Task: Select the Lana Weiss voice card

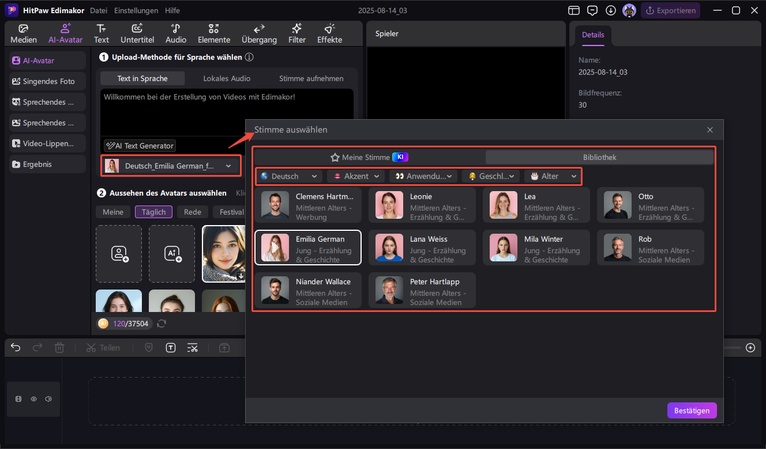Action: point(423,248)
